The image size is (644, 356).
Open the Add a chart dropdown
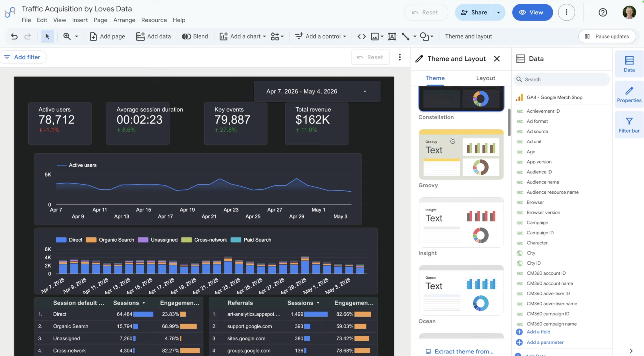click(x=243, y=36)
